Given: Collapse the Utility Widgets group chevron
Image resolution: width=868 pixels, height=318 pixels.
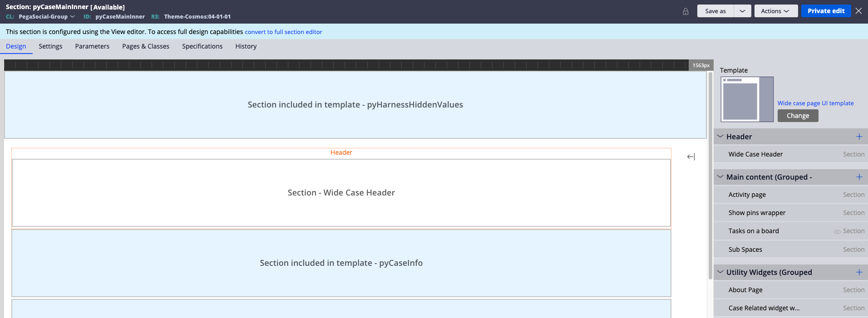Looking at the screenshot, I should coord(720,272).
